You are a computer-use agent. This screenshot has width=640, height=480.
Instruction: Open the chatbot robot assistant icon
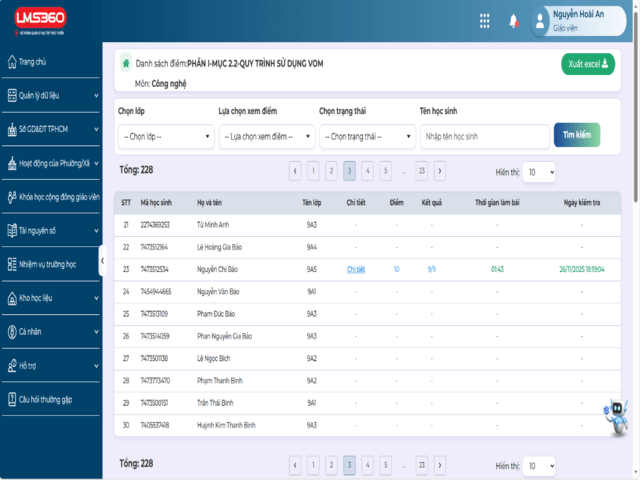(x=615, y=418)
